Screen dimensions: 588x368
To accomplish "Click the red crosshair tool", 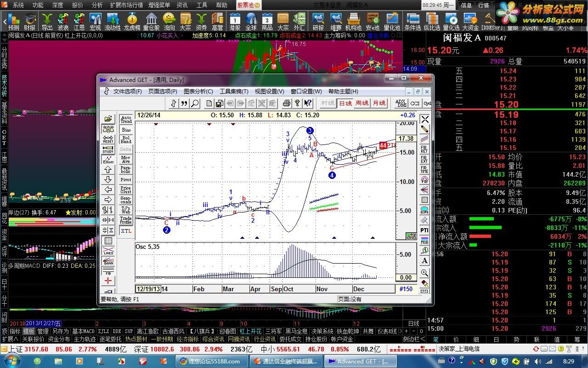I will (x=108, y=281).
